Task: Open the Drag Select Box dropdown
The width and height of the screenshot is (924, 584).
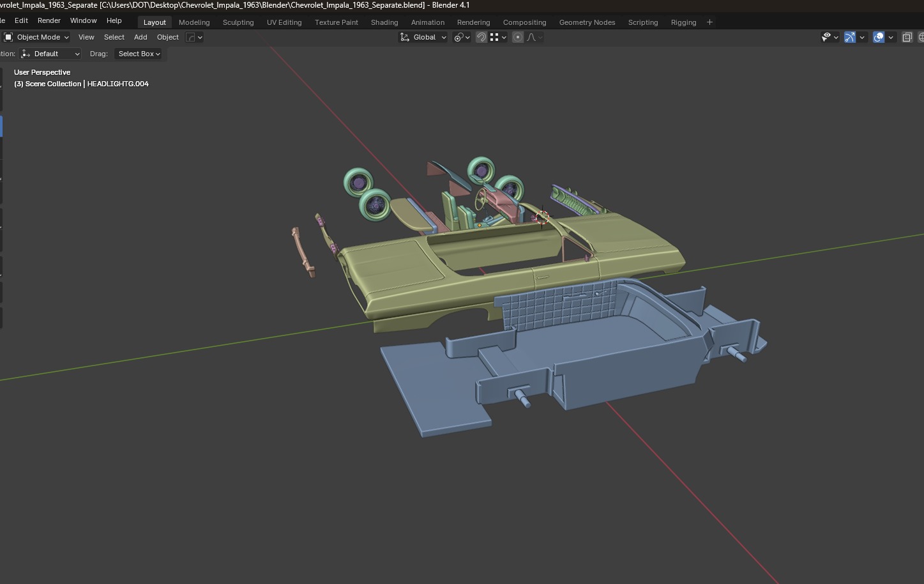Action: pos(139,54)
